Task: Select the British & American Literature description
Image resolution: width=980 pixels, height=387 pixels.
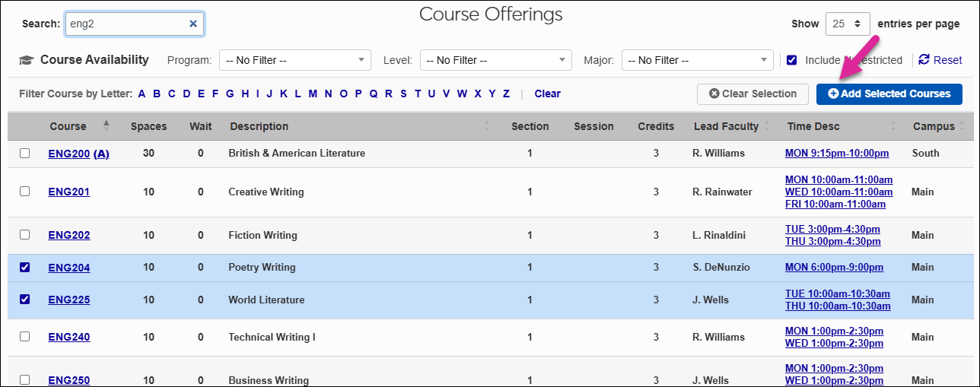Action: [297, 153]
